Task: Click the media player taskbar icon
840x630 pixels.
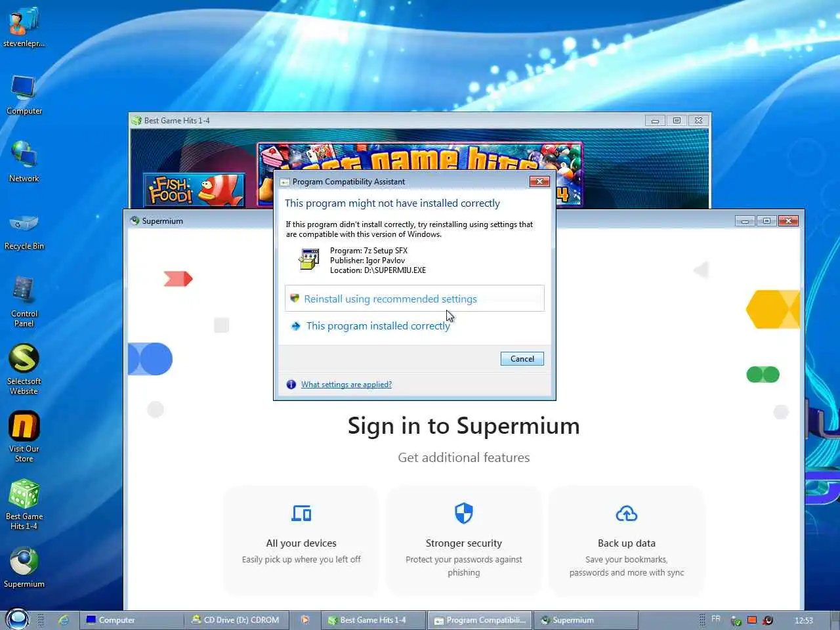Action: tap(304, 619)
